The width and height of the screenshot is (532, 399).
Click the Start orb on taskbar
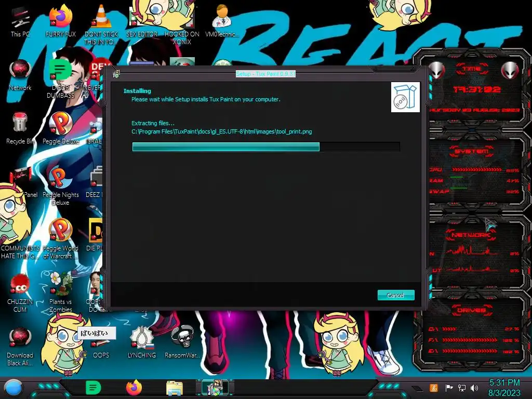pos(14,388)
